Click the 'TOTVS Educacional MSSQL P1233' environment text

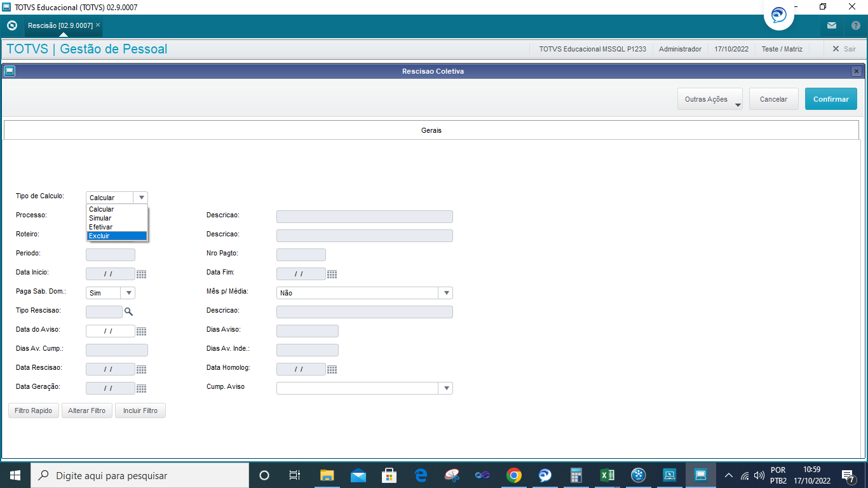coord(593,49)
